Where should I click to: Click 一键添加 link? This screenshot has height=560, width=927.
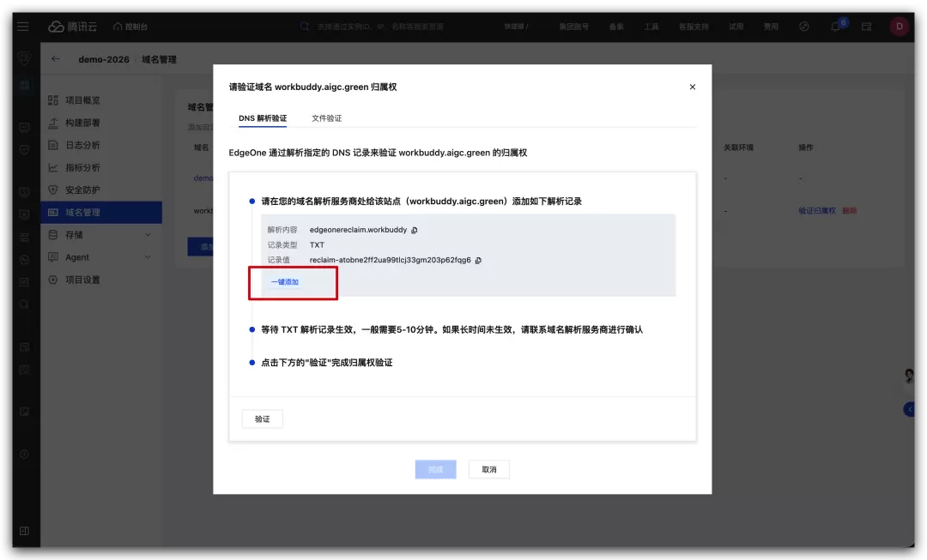coord(284,282)
